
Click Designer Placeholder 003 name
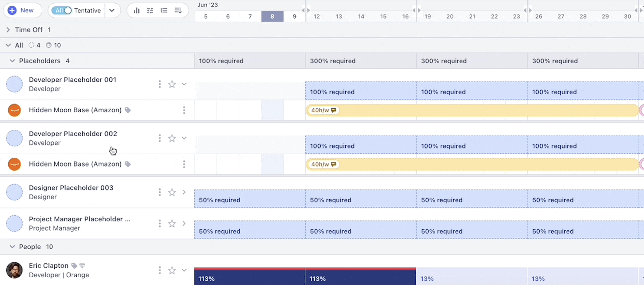[x=71, y=188]
